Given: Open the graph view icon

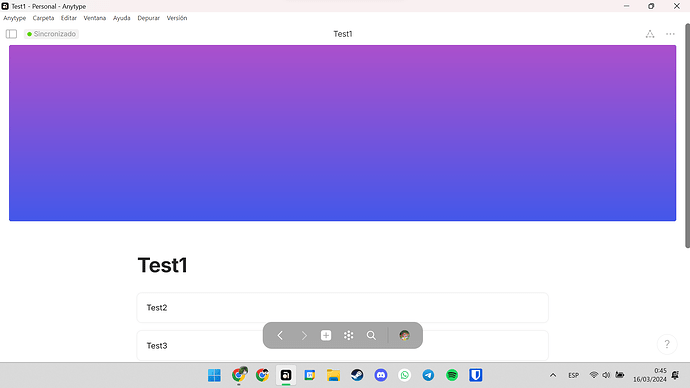Looking at the screenshot, I should [349, 335].
